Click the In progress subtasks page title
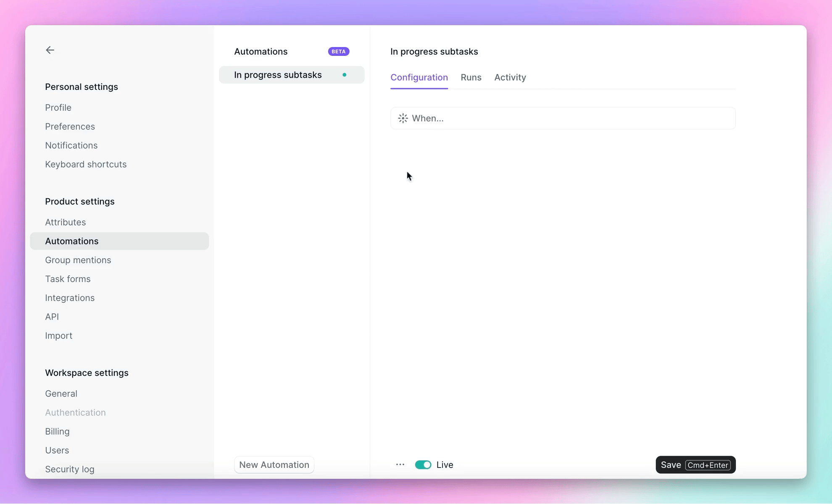 pos(434,51)
